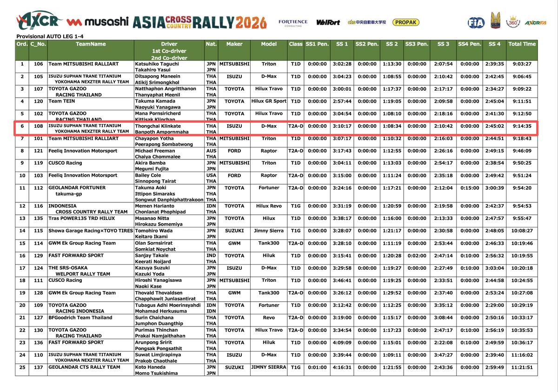Click the Welport sponsor logo

[x=328, y=22]
